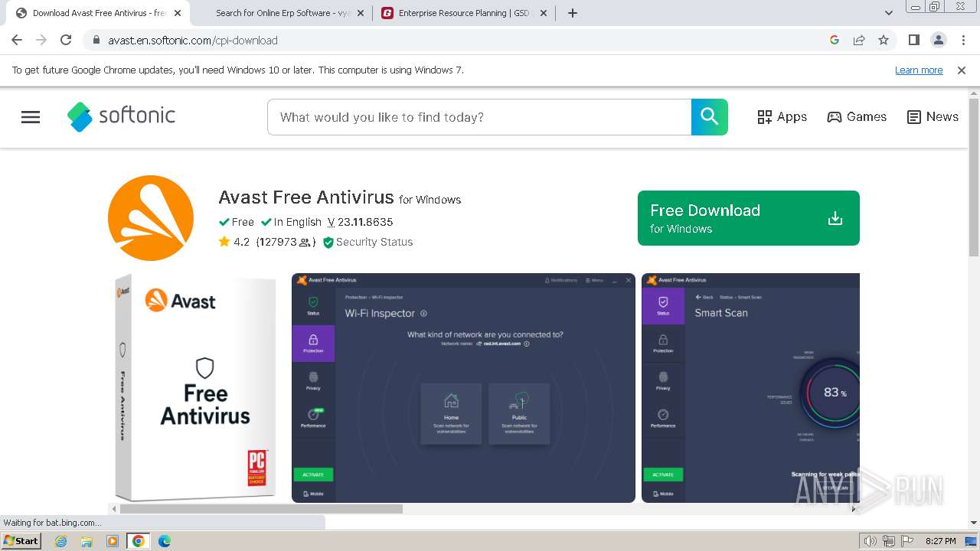Open a new browser tab
The image size is (980, 551).
coord(573,13)
